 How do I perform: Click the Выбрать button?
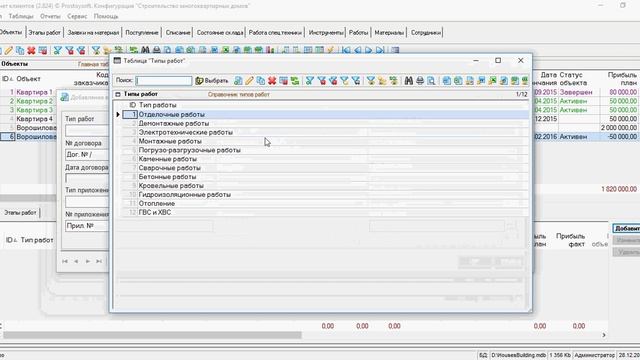click(x=211, y=81)
